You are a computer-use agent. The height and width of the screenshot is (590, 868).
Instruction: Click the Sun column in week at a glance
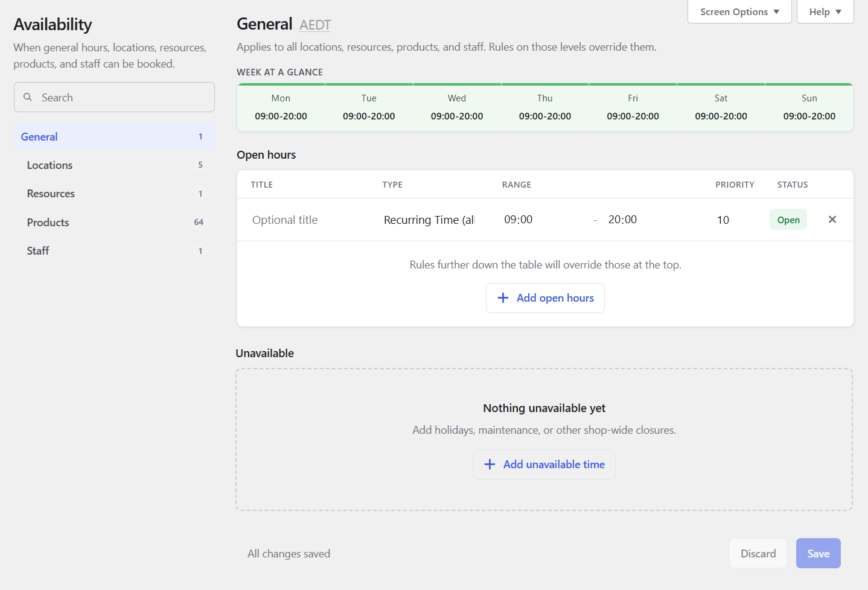(809, 107)
